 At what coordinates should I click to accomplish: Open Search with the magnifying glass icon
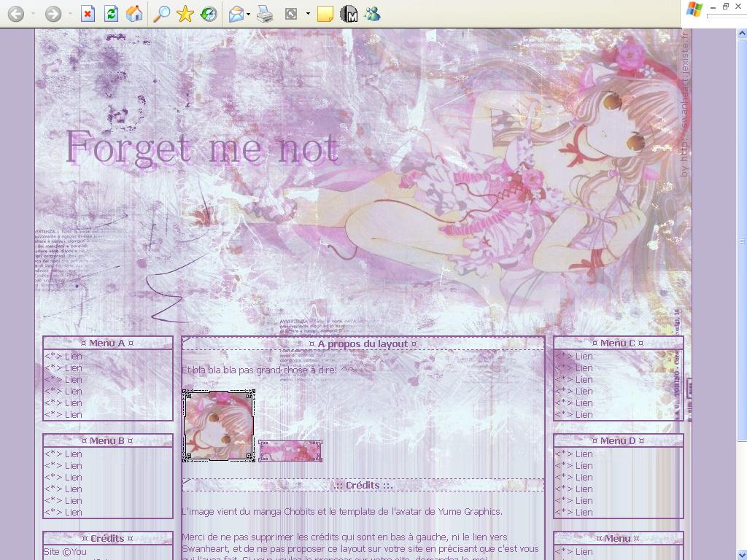tap(161, 14)
